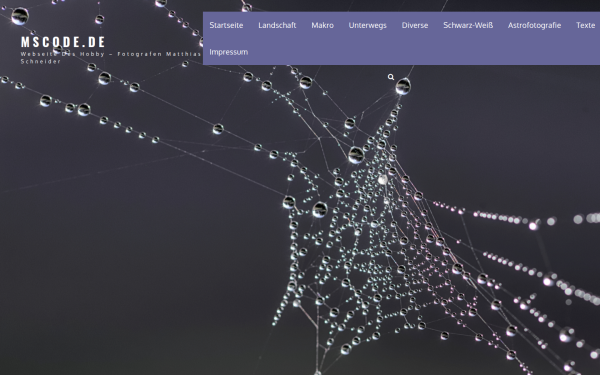Open the Diverse menu item

415,25
